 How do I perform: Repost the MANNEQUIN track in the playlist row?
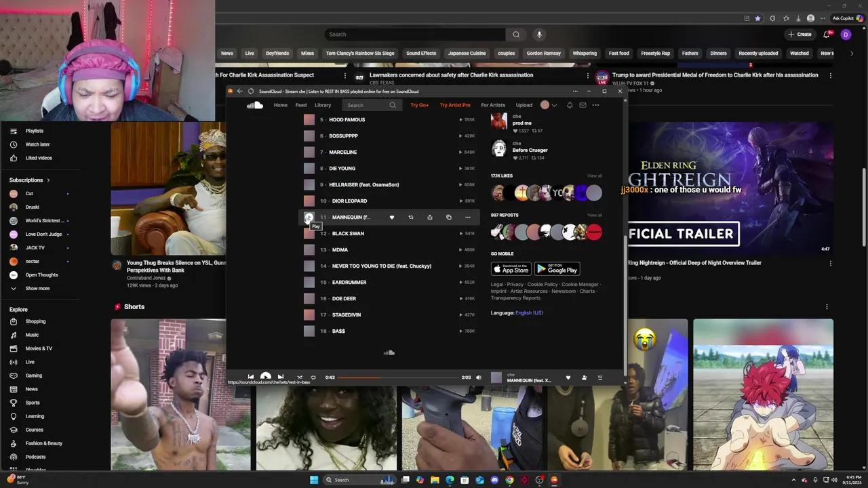coord(410,218)
